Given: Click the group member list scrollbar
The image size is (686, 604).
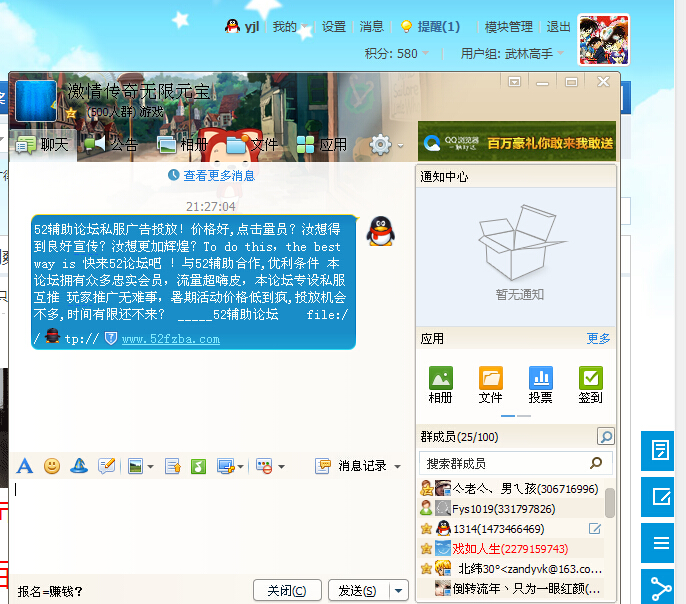Looking at the screenshot, I should click(610, 503).
